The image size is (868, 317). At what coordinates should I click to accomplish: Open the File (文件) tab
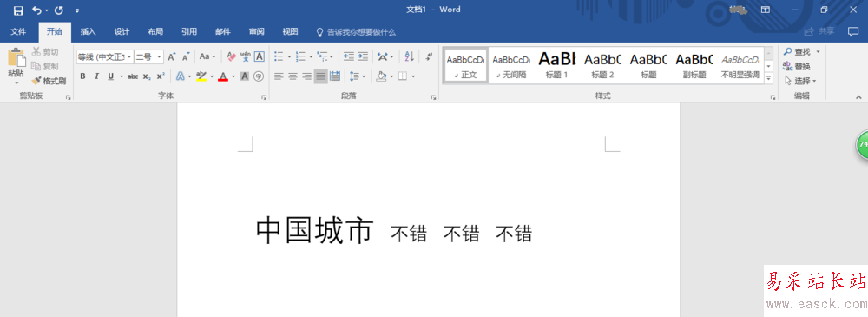(x=18, y=31)
